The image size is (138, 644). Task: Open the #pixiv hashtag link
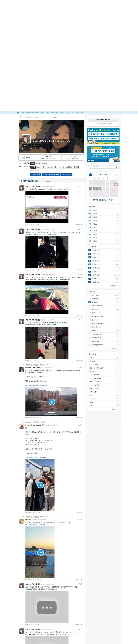coord(91,358)
